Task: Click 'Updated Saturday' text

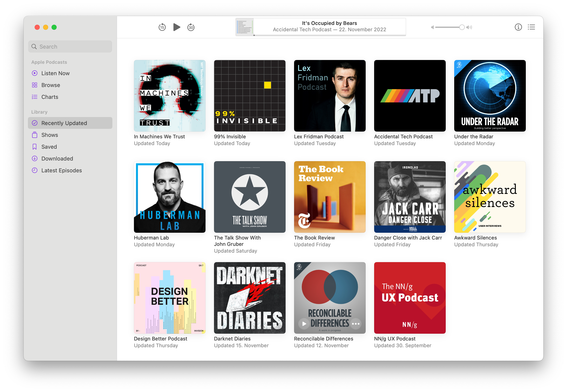Action: [x=235, y=251]
